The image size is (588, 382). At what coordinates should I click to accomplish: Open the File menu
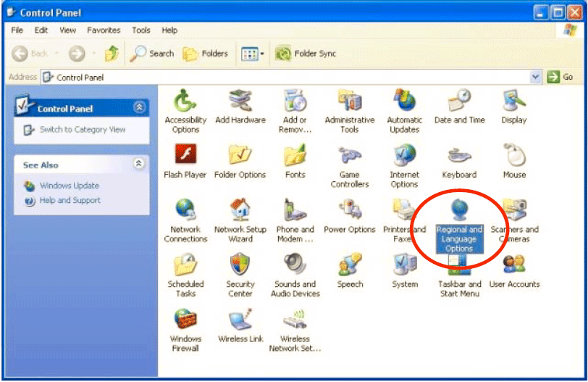click(17, 30)
